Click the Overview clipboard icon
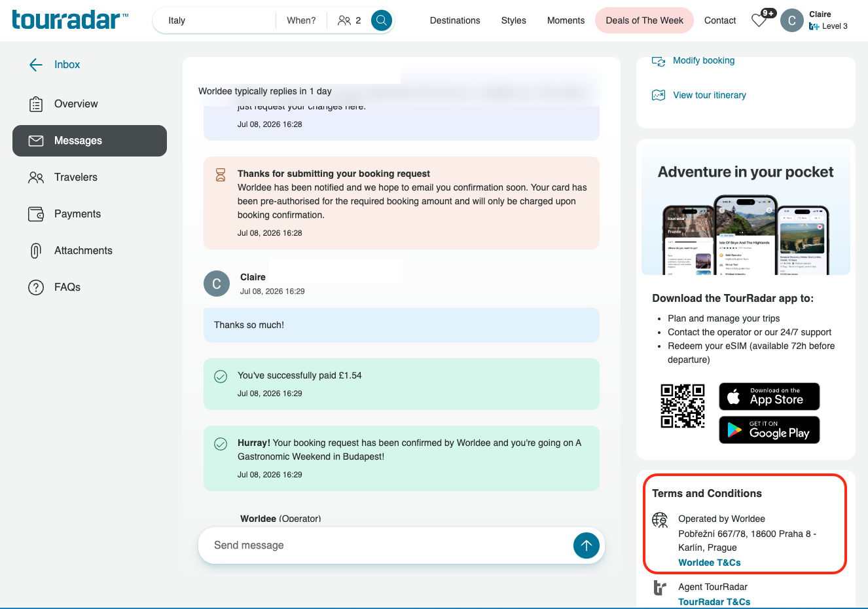 [36, 104]
